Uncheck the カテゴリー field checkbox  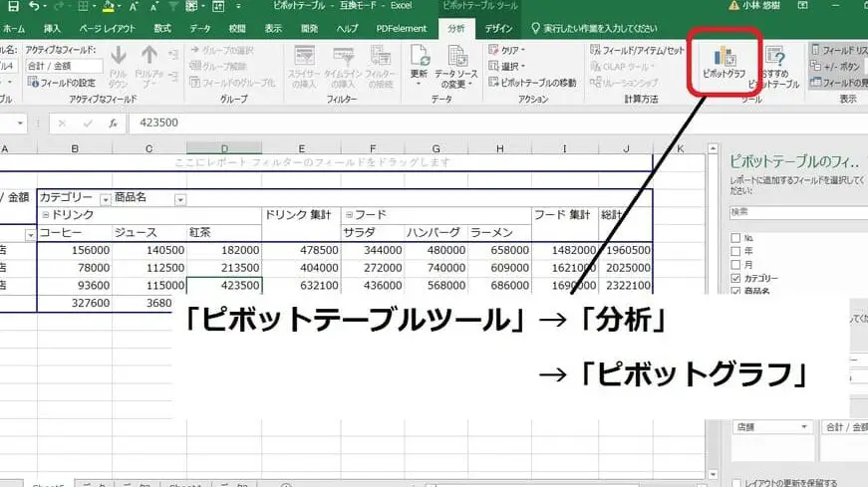735,279
